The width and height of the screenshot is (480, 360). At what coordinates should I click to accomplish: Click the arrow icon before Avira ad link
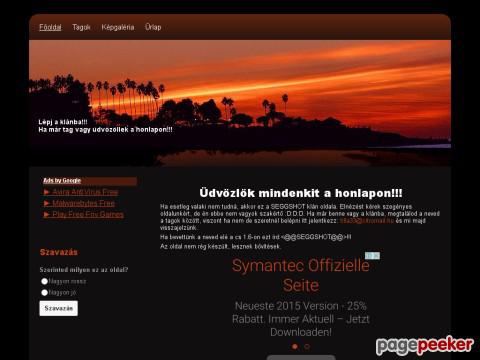tap(47, 192)
